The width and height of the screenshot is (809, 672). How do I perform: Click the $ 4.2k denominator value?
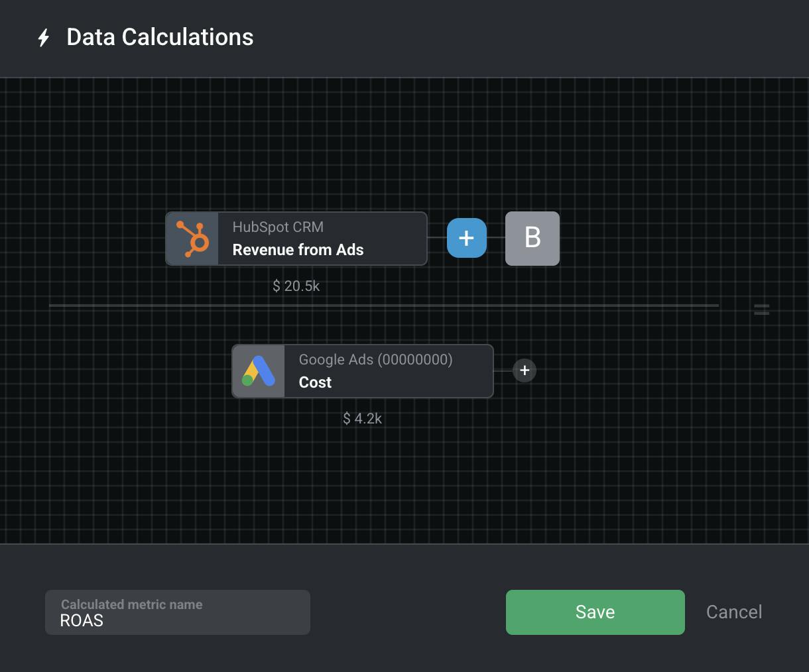[x=363, y=419]
